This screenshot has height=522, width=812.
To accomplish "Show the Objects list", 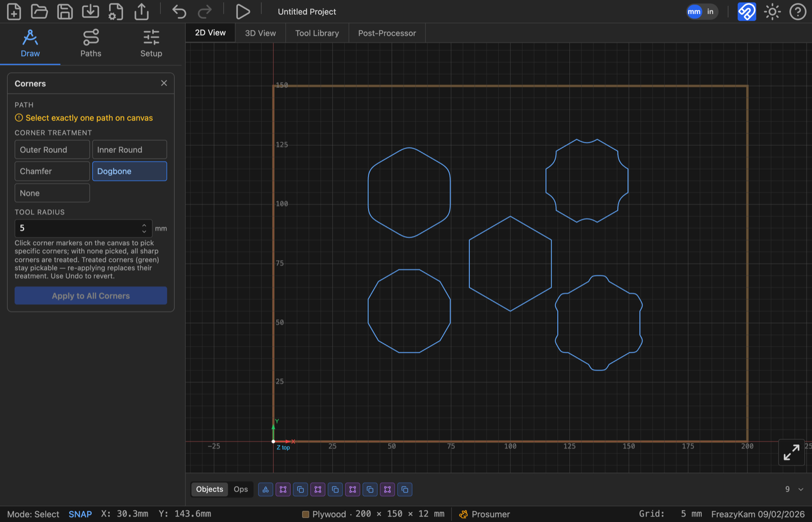I will [210, 489].
